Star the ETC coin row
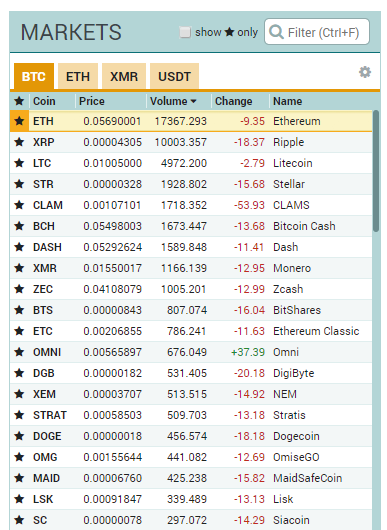 pyautogui.click(x=19, y=331)
